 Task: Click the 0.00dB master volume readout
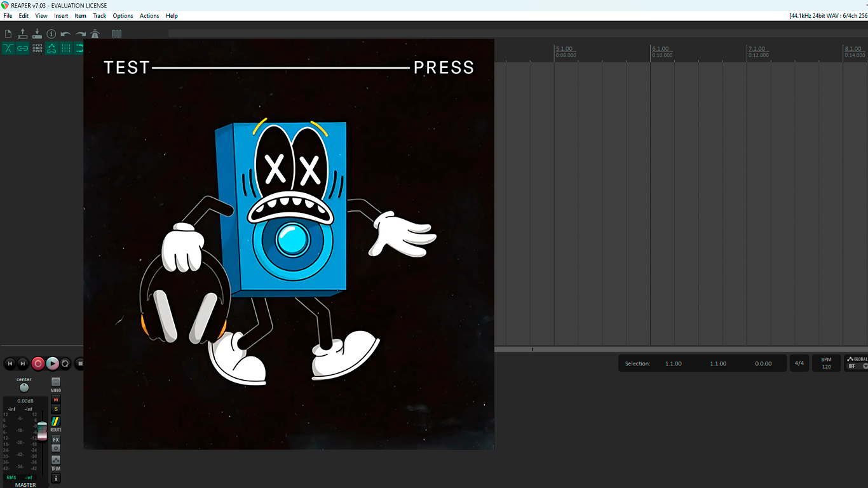(25, 401)
